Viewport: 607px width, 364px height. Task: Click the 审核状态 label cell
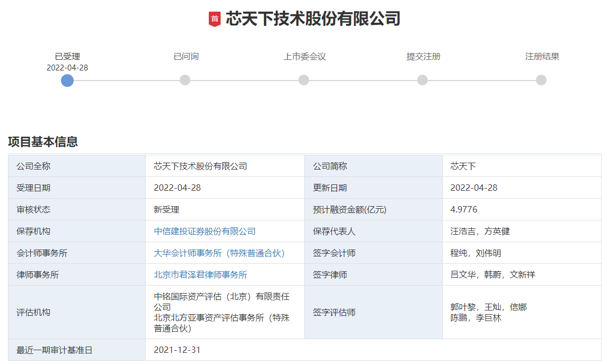click(77, 209)
